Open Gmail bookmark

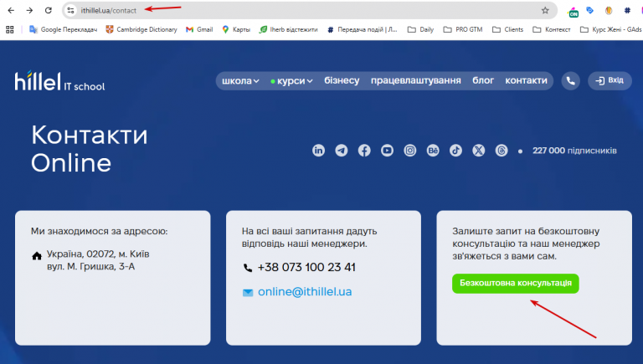coord(199,29)
